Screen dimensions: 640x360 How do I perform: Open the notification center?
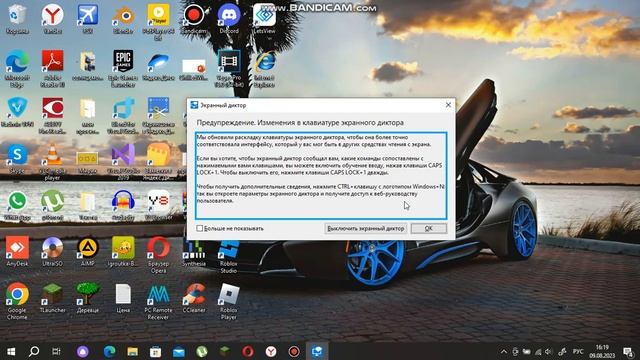click(628, 351)
